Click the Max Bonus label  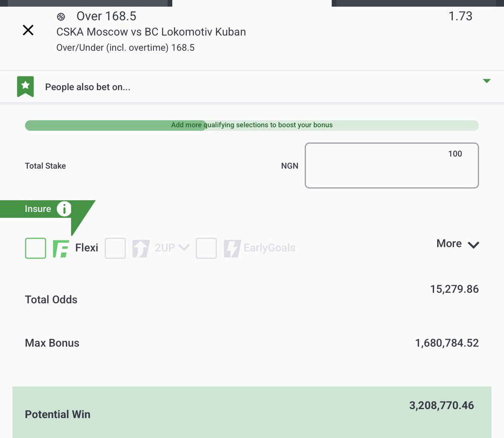(x=52, y=343)
